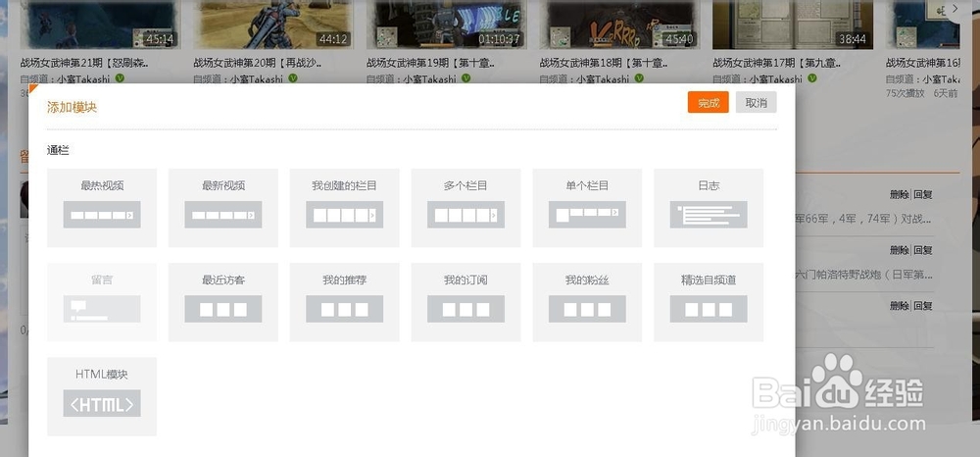Open the 战场女武神第20期 title link

[258, 63]
